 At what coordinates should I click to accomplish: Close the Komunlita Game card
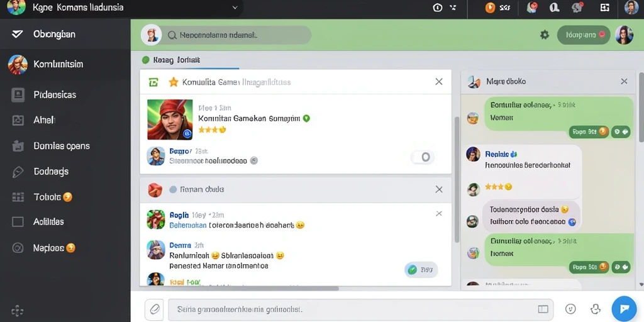[x=438, y=82]
